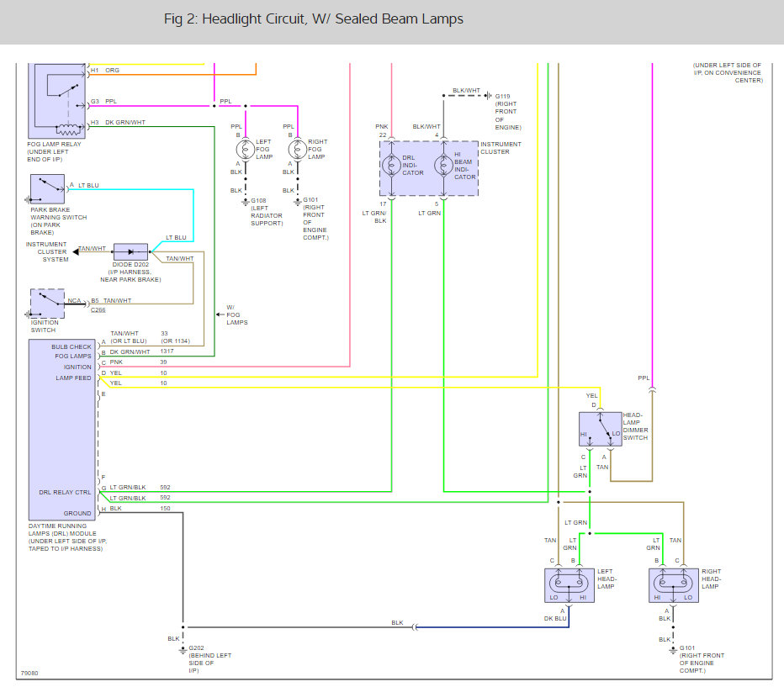The width and height of the screenshot is (784, 687).
Task: Click the G202 ground symbol
Action: [x=183, y=650]
